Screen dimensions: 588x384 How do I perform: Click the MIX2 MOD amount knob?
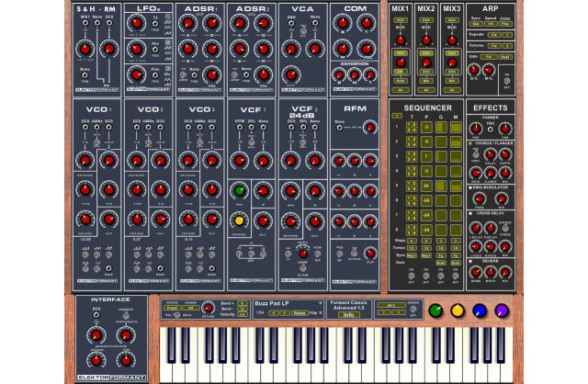pos(426,40)
